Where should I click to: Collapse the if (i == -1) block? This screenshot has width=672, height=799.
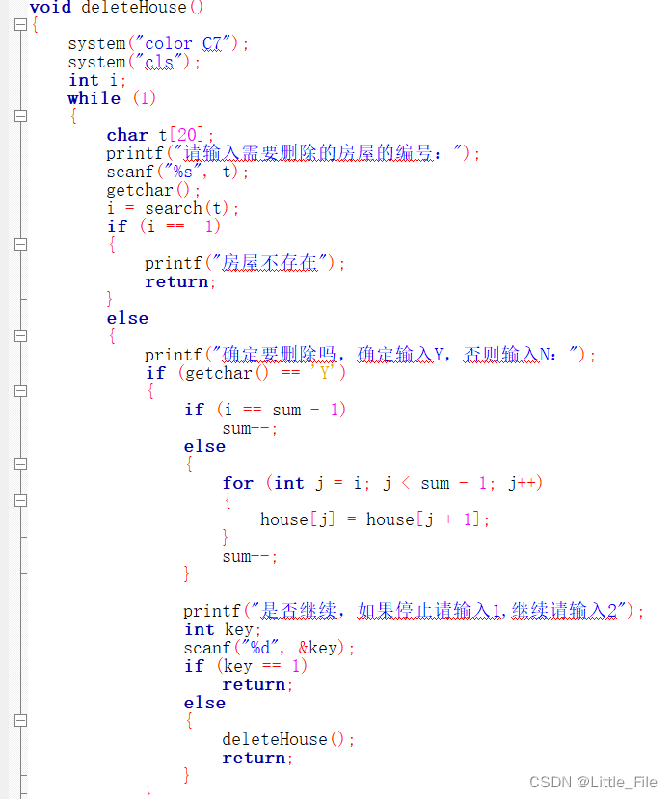20,245
